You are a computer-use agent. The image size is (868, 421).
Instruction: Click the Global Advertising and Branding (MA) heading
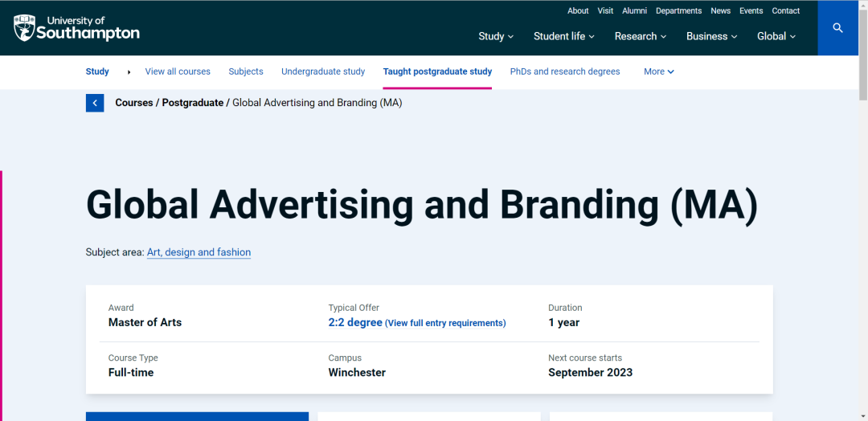(422, 205)
